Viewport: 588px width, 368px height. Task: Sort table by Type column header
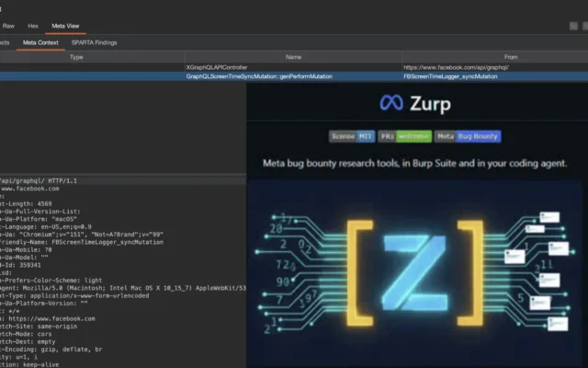coord(76,57)
